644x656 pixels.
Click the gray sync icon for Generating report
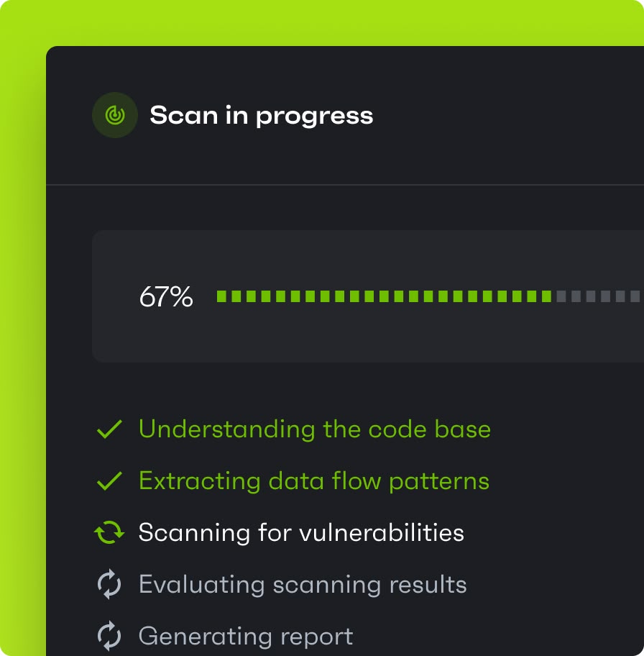pos(109,636)
